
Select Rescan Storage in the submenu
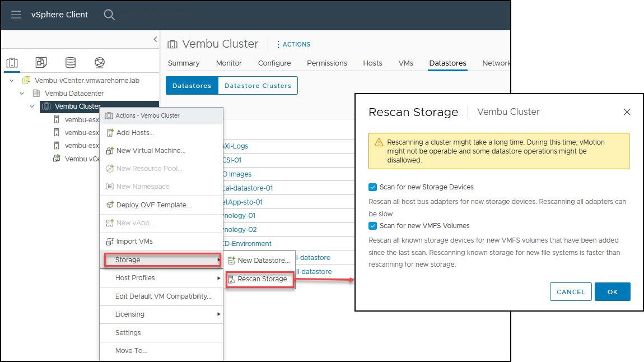(x=260, y=279)
